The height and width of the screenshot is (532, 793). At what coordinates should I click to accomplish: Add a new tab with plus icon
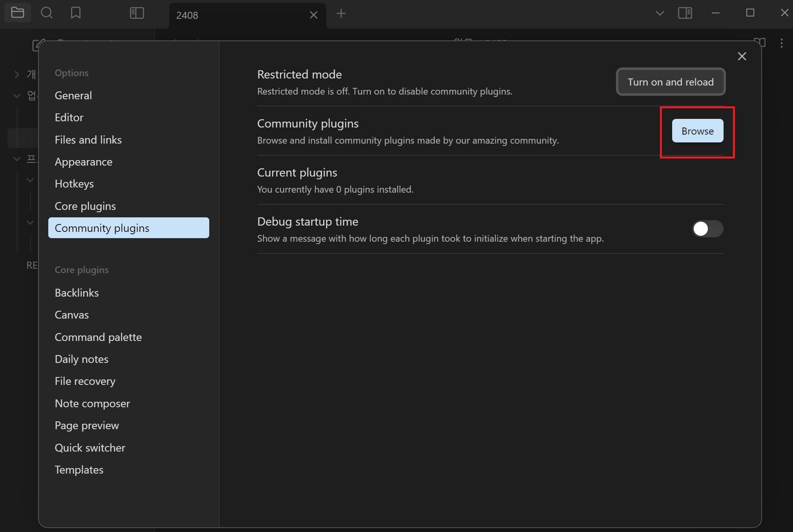click(341, 14)
